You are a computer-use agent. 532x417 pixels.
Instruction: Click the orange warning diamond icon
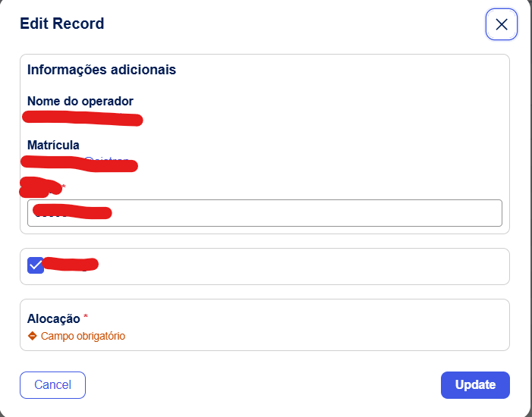click(x=33, y=336)
